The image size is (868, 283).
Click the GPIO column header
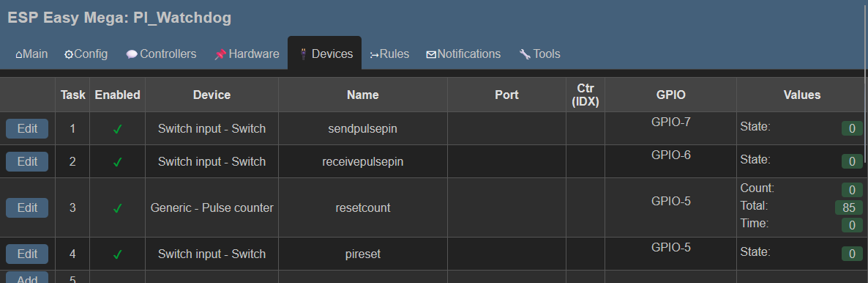click(671, 95)
